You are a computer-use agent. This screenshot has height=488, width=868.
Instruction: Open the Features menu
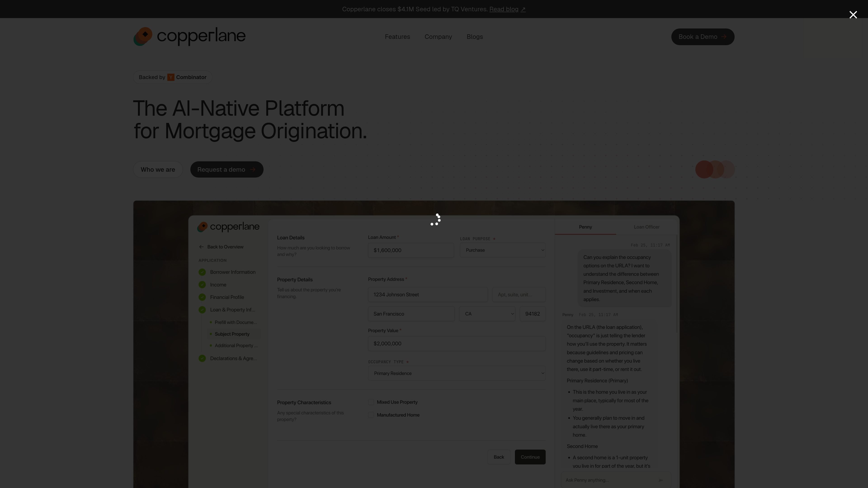pyautogui.click(x=397, y=37)
